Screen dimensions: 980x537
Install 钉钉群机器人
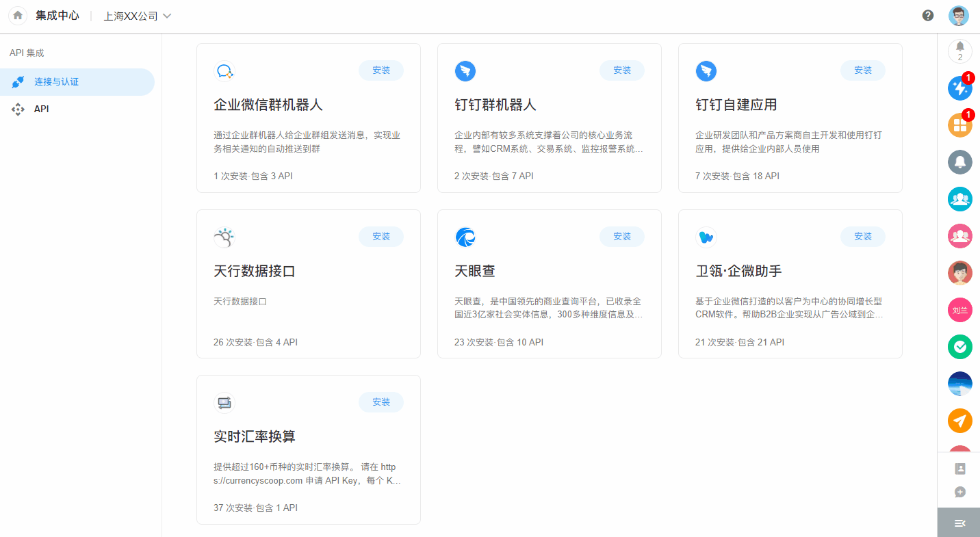622,70
